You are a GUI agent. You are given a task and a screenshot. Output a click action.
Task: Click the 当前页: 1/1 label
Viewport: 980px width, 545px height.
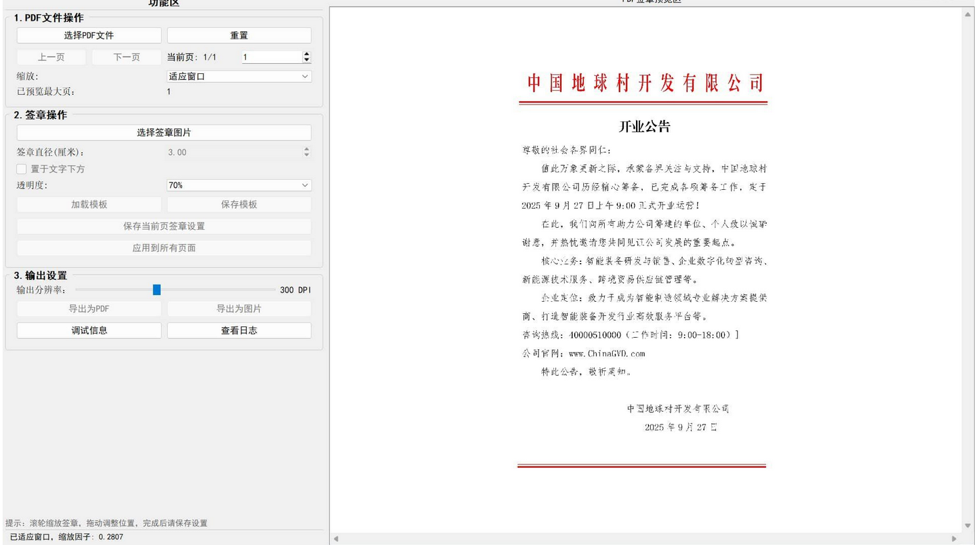[x=191, y=57]
